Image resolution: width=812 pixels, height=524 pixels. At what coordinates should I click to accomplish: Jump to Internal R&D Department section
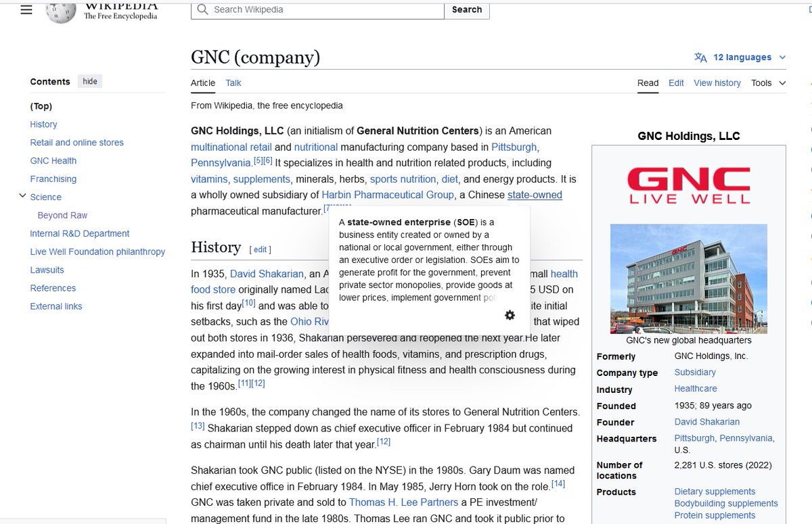[x=80, y=234]
